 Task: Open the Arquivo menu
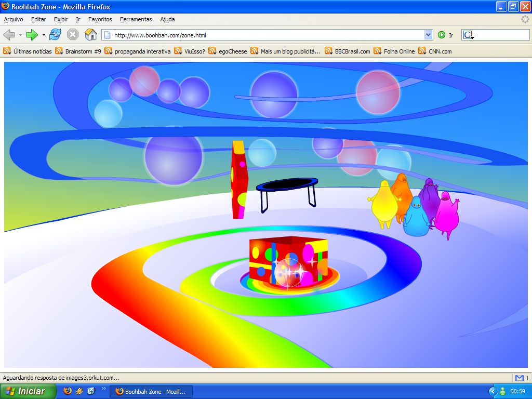(x=14, y=19)
